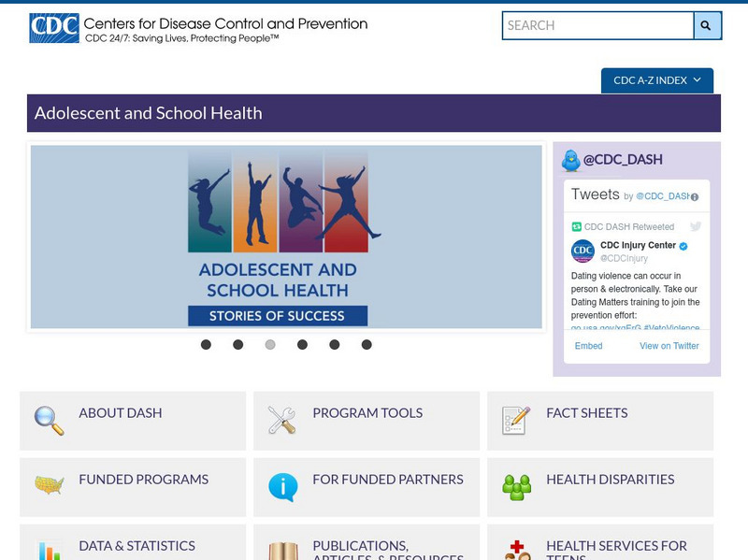Select the third, light gray carousel dot

tap(270, 344)
